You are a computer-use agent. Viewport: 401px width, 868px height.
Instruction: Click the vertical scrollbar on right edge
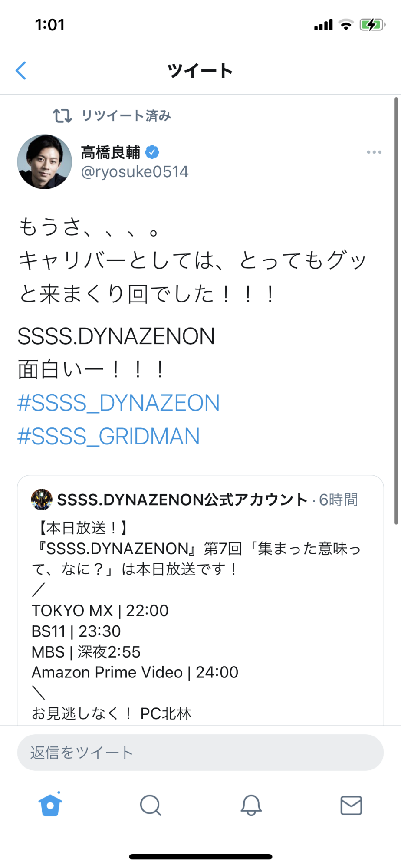[x=396, y=311]
